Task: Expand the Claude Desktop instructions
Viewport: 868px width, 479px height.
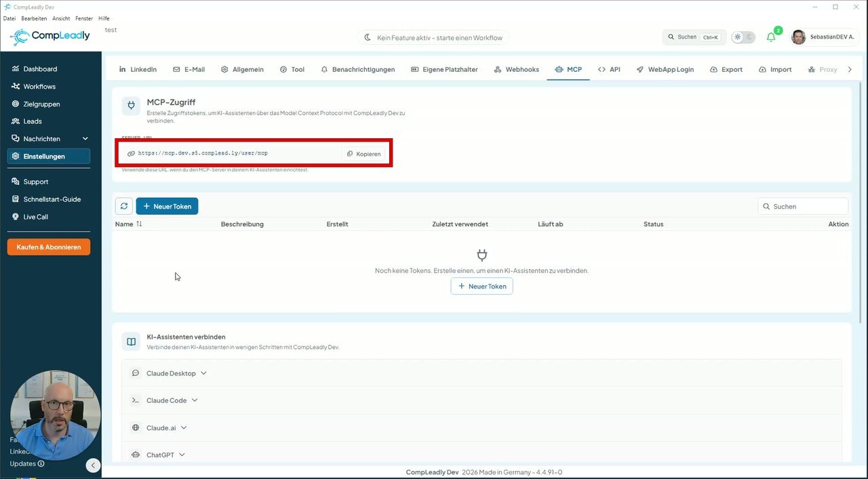Action: coord(481,373)
